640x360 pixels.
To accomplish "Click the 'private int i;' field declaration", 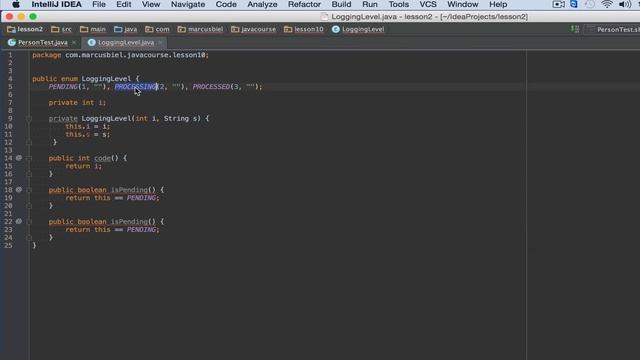I will [x=77, y=102].
